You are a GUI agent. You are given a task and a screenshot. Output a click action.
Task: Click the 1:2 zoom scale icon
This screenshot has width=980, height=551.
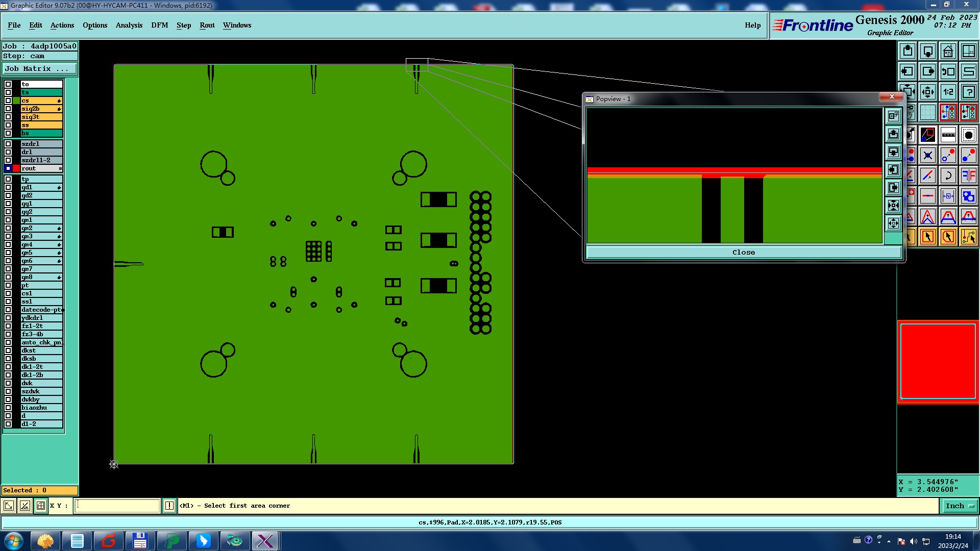[x=948, y=92]
